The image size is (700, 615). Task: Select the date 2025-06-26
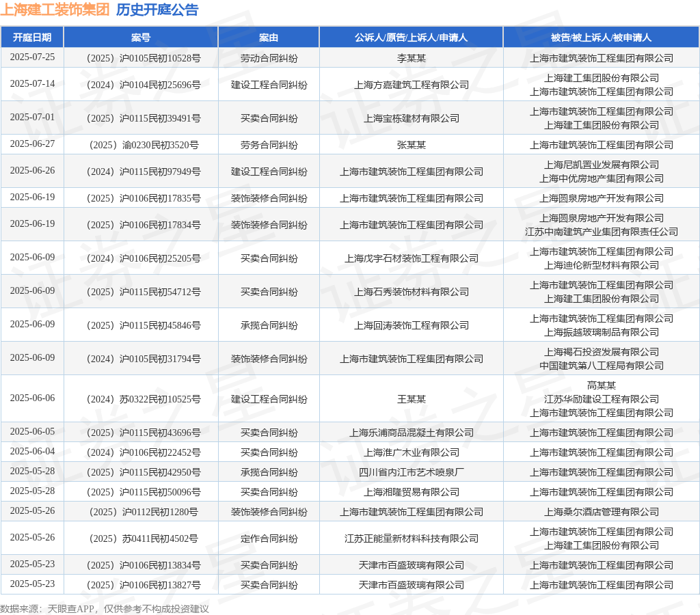tap(32, 171)
